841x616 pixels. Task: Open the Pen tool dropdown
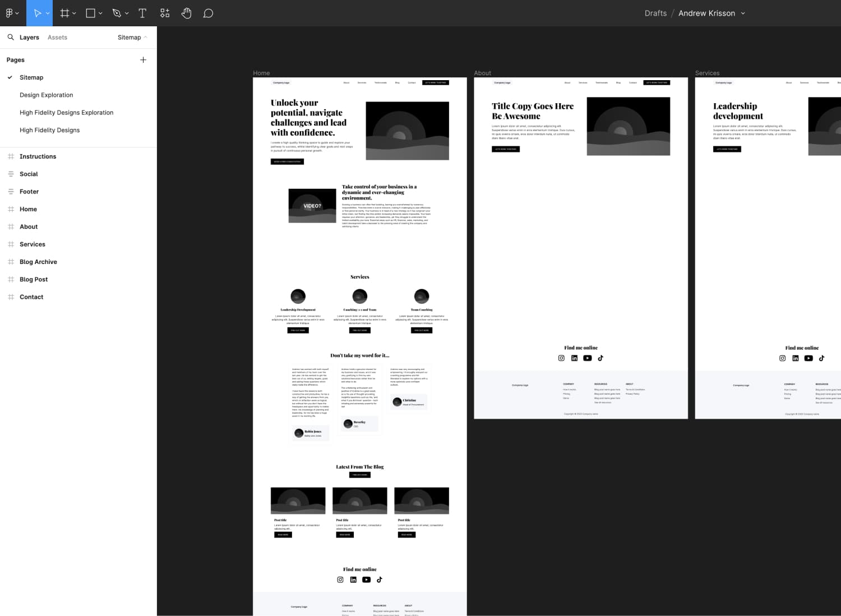127,12
